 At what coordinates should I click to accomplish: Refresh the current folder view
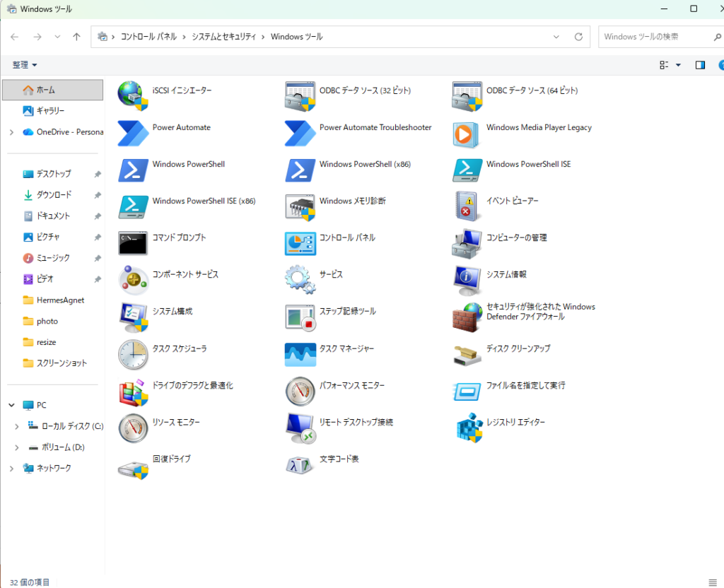point(578,37)
